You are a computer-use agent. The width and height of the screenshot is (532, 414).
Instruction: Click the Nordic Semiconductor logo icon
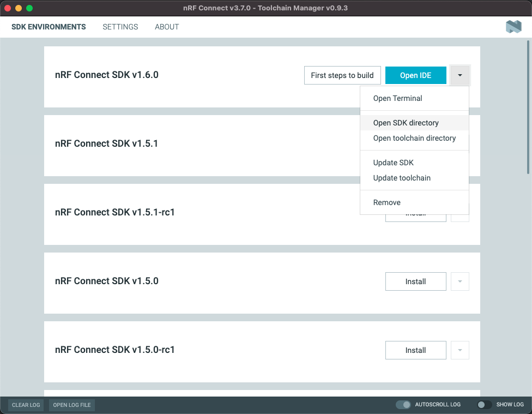(513, 27)
